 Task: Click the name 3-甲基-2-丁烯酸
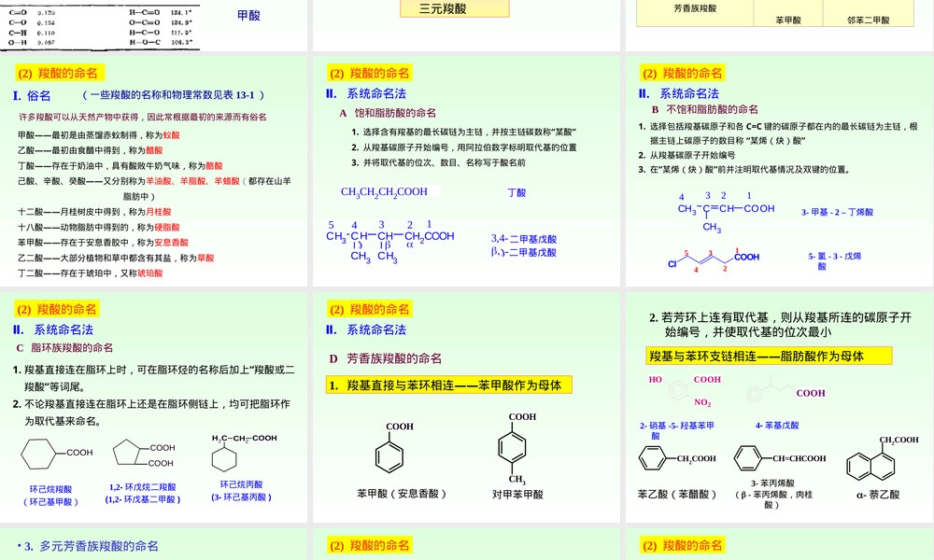837,212
